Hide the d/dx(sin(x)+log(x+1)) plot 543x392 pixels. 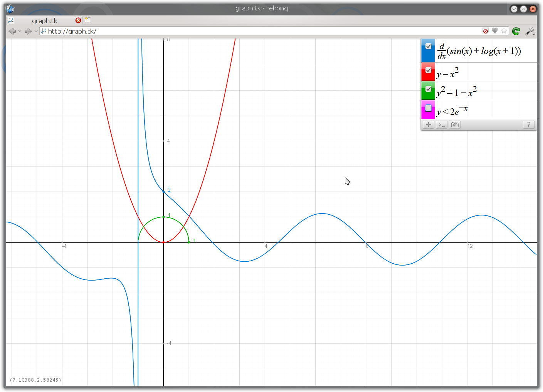[428, 46]
